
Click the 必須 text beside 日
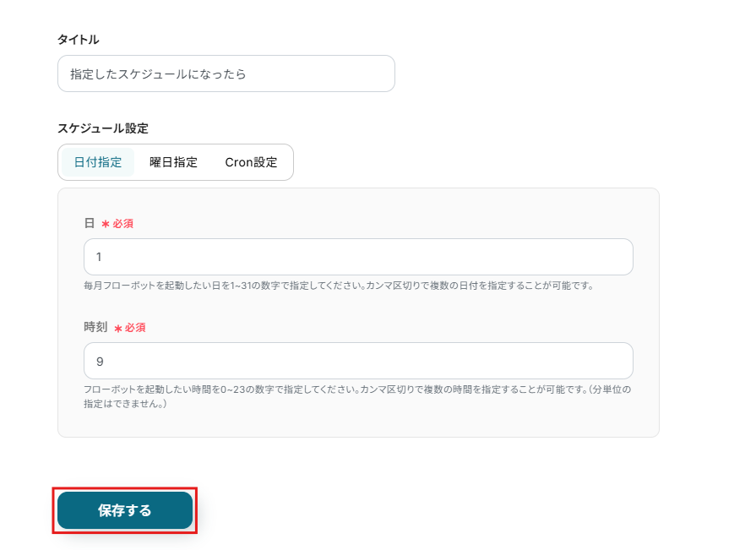(122, 224)
